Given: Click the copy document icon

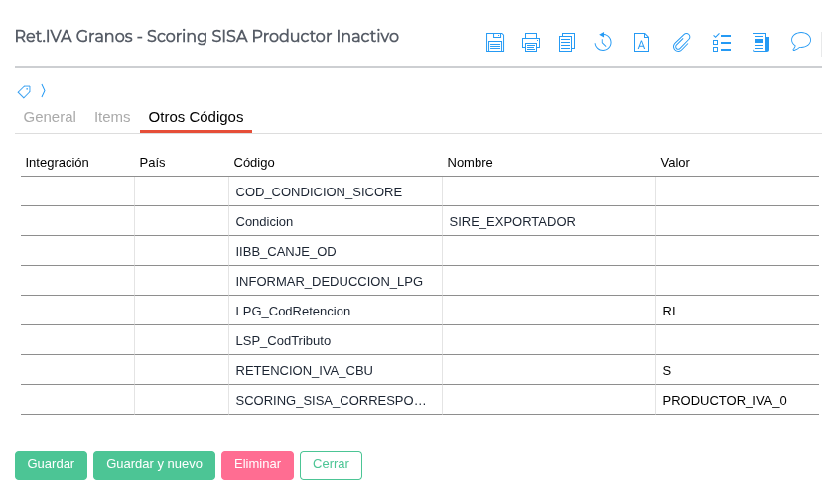Looking at the screenshot, I should pyautogui.click(x=567, y=42).
